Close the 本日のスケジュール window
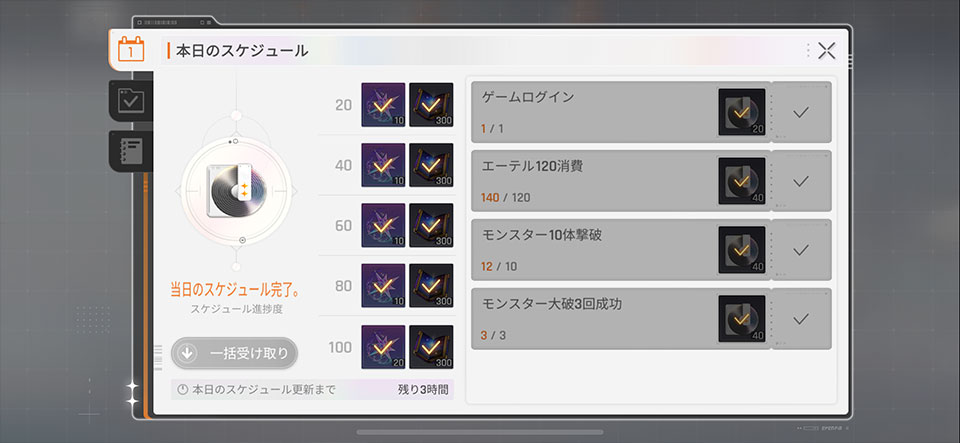The image size is (960, 443). [827, 51]
